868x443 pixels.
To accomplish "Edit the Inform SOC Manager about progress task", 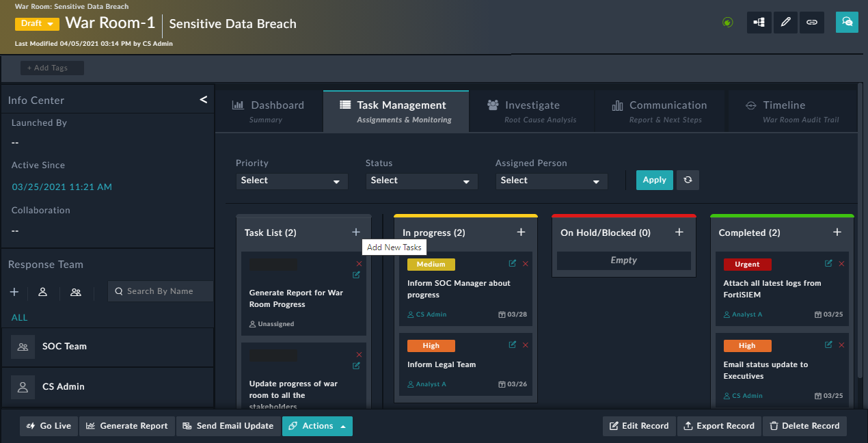I will click(512, 263).
